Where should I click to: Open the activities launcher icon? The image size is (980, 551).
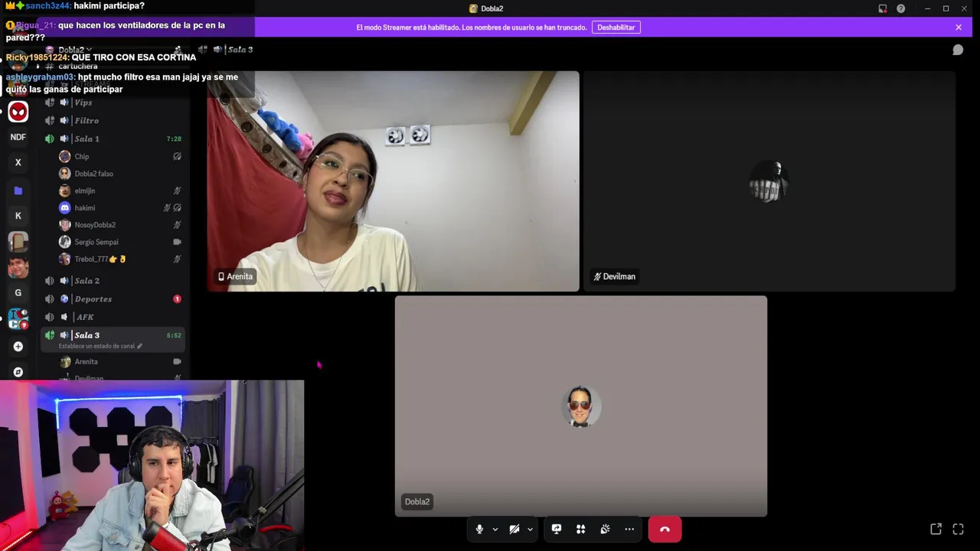point(581,529)
